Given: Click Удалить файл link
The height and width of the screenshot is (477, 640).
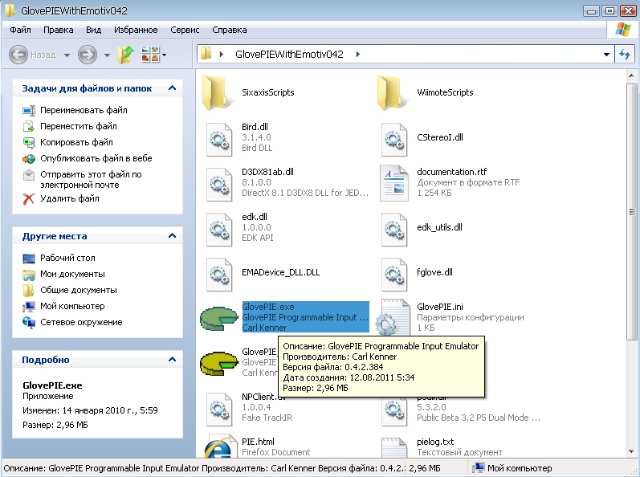Looking at the screenshot, I should [69, 199].
